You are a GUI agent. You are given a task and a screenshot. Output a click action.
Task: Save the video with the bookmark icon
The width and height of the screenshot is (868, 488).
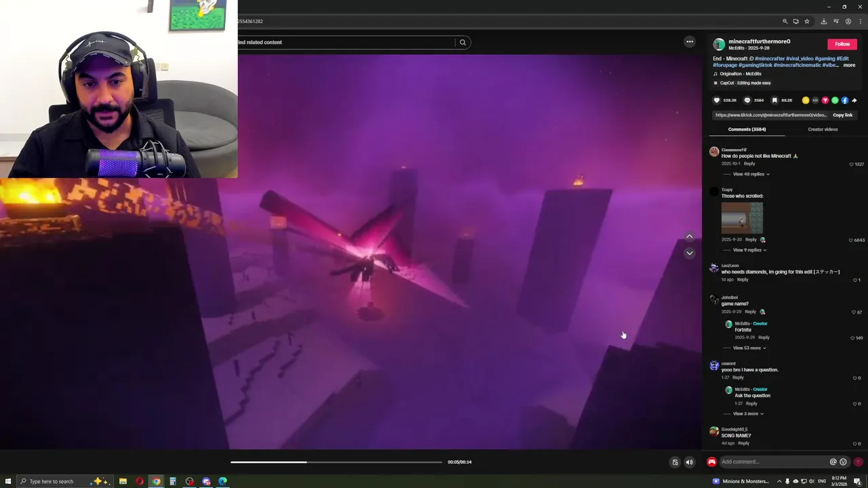(774, 100)
